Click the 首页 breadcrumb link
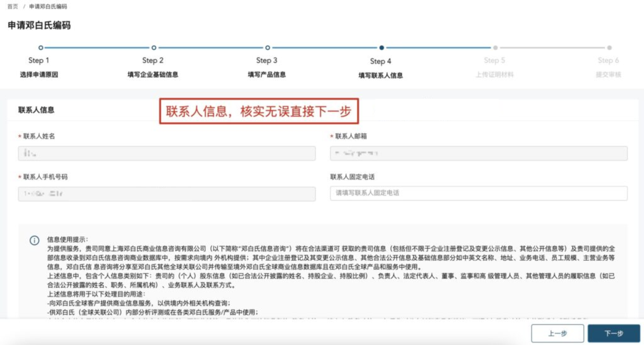This screenshot has height=345, width=644. 13,6
